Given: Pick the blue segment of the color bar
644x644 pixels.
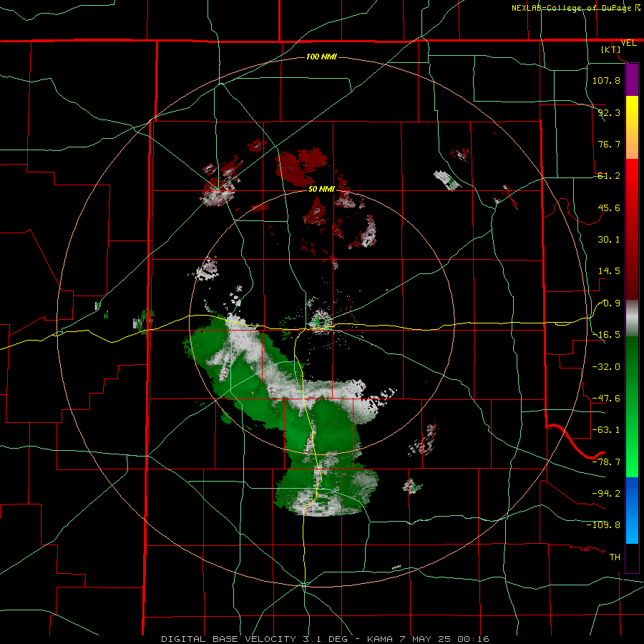Looking at the screenshot, I should [632, 510].
